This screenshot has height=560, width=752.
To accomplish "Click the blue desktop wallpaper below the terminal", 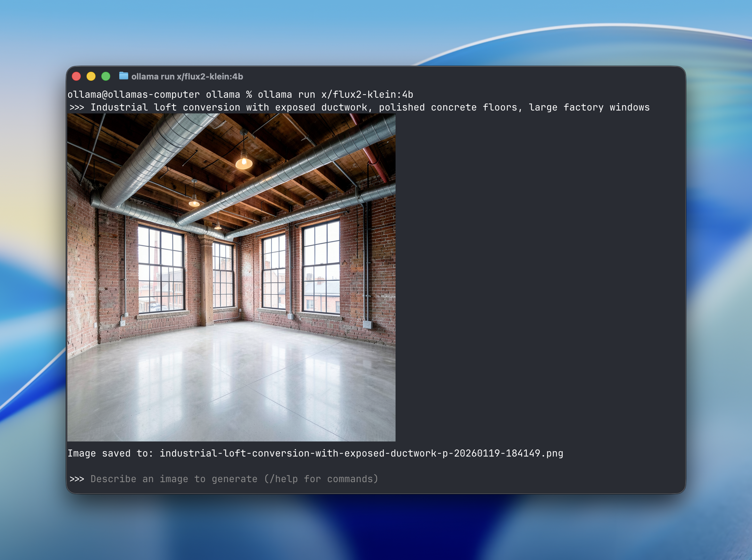I will tap(373, 529).
